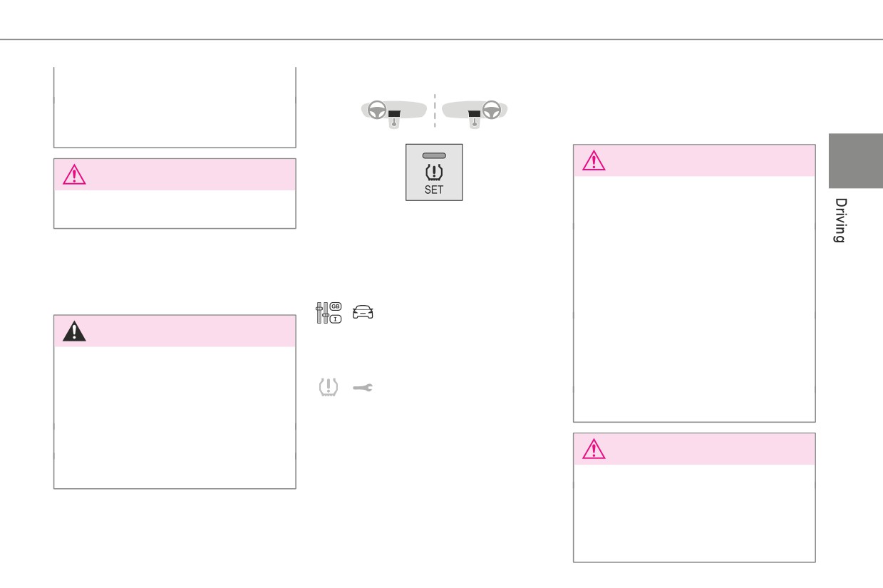Click the GB language badge in settings icon
Screen dimensions: 883x588
click(334, 306)
